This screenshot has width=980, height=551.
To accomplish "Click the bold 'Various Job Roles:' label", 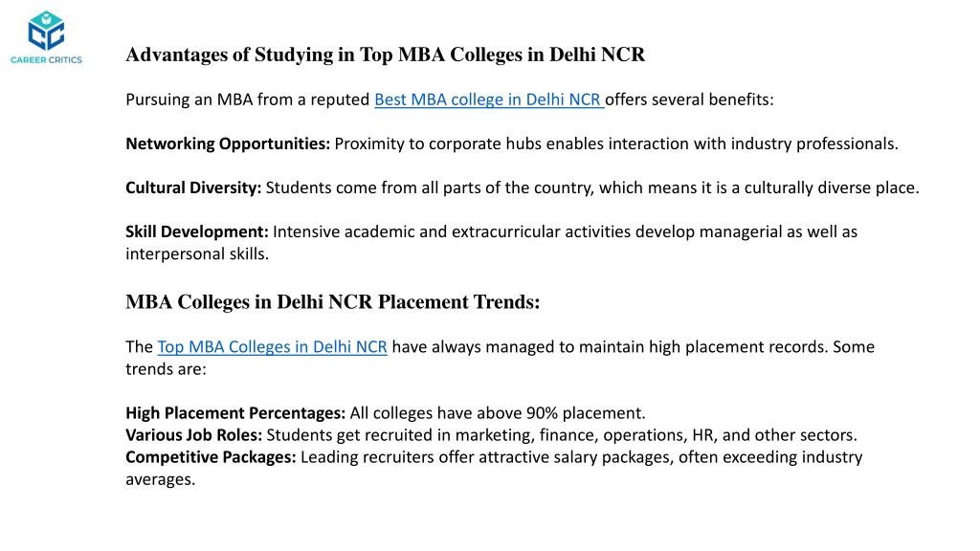I will (x=193, y=435).
